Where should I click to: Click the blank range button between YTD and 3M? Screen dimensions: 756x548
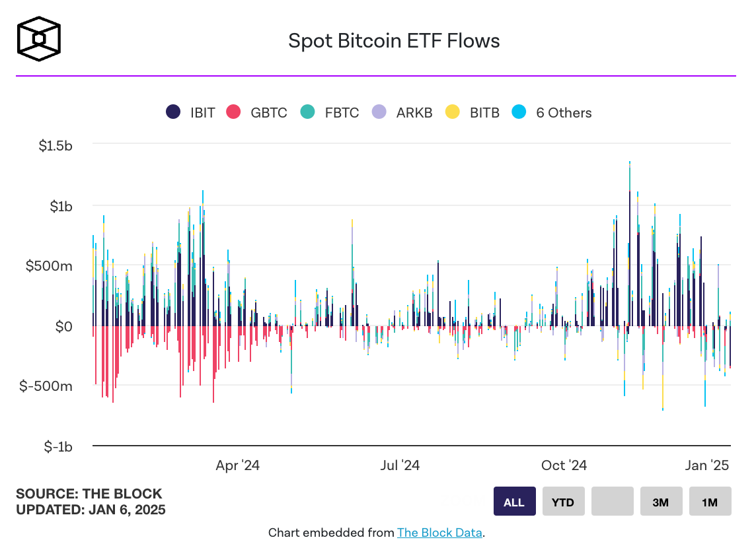[612, 501]
